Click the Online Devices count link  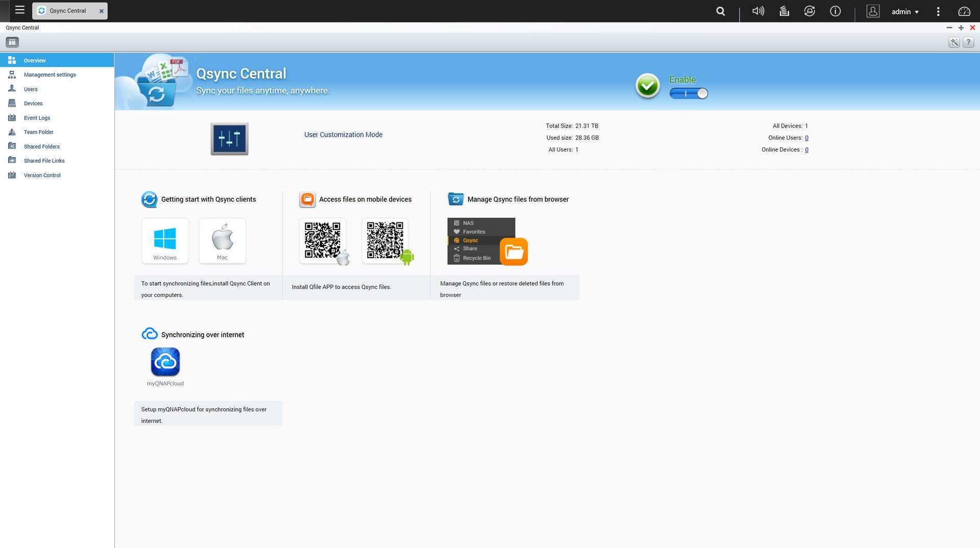(806, 150)
